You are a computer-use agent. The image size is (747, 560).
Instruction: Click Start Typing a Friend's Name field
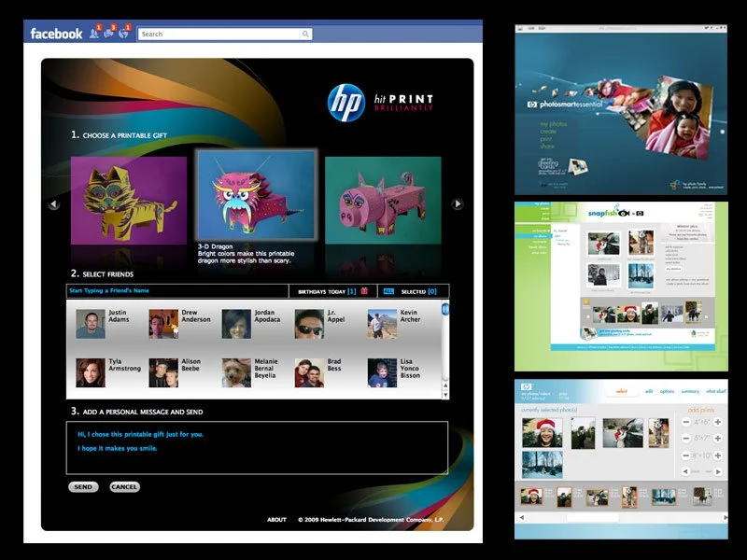(x=177, y=291)
